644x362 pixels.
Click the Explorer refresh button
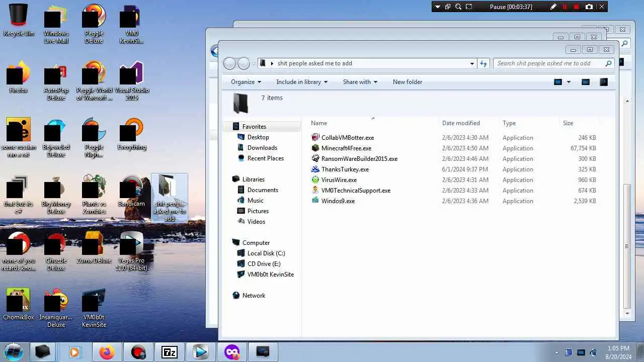[x=484, y=63]
